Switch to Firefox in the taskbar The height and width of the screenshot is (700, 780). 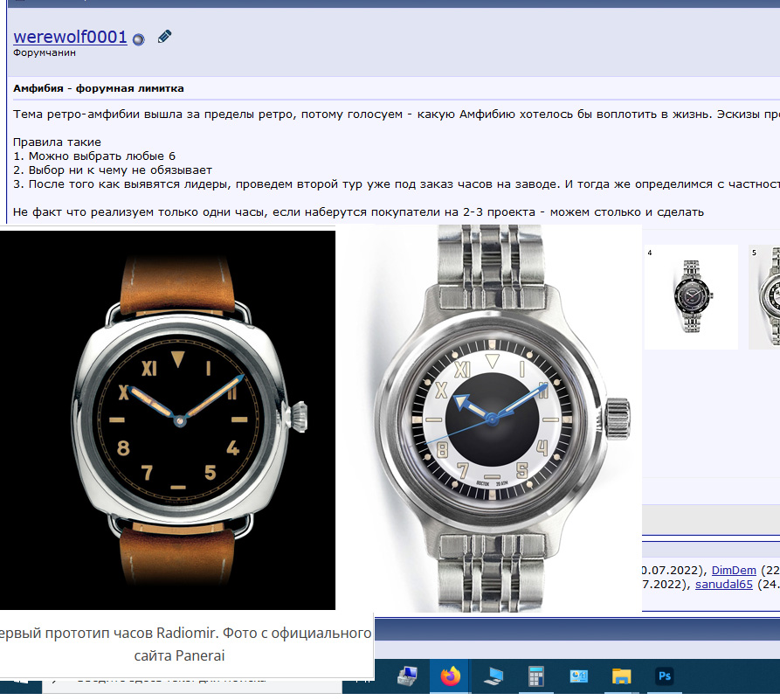[451, 676]
